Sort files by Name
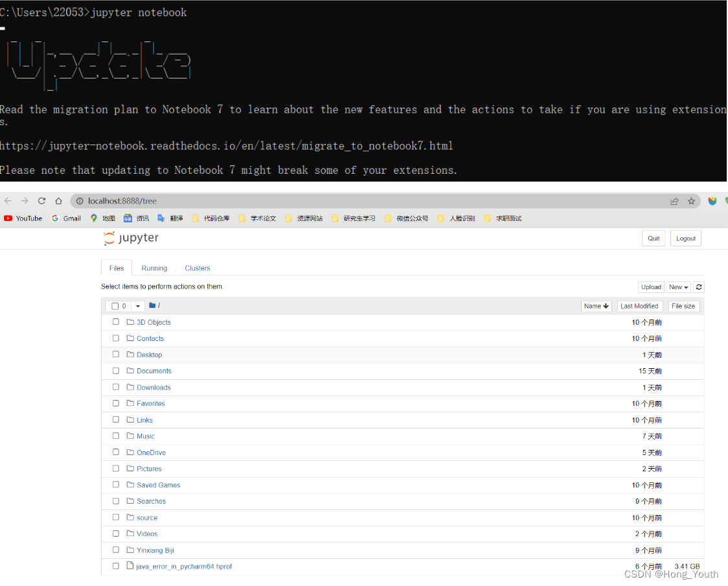728x586 pixels. click(x=596, y=306)
